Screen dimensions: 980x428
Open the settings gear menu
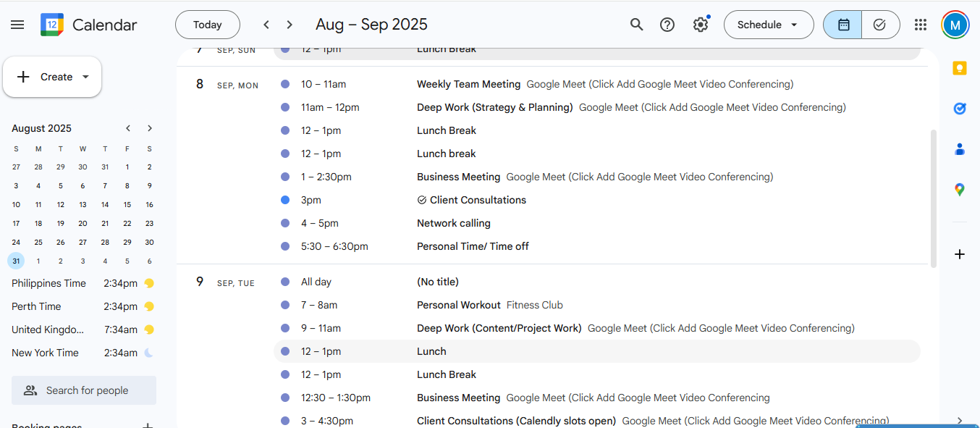(700, 25)
